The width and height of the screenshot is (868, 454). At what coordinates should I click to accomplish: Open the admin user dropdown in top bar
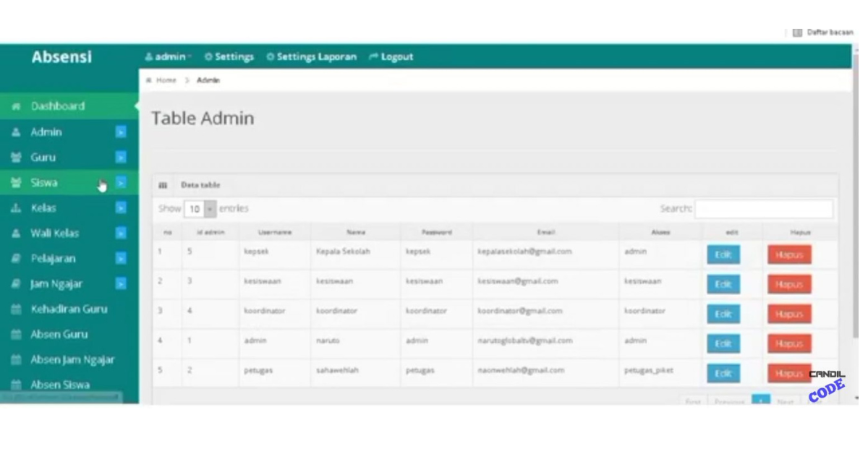click(x=168, y=57)
